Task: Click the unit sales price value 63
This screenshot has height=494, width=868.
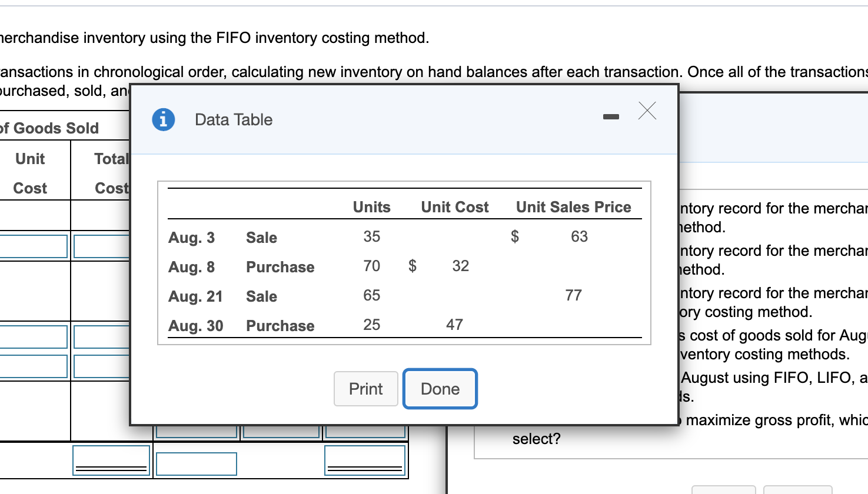Action: (x=580, y=236)
